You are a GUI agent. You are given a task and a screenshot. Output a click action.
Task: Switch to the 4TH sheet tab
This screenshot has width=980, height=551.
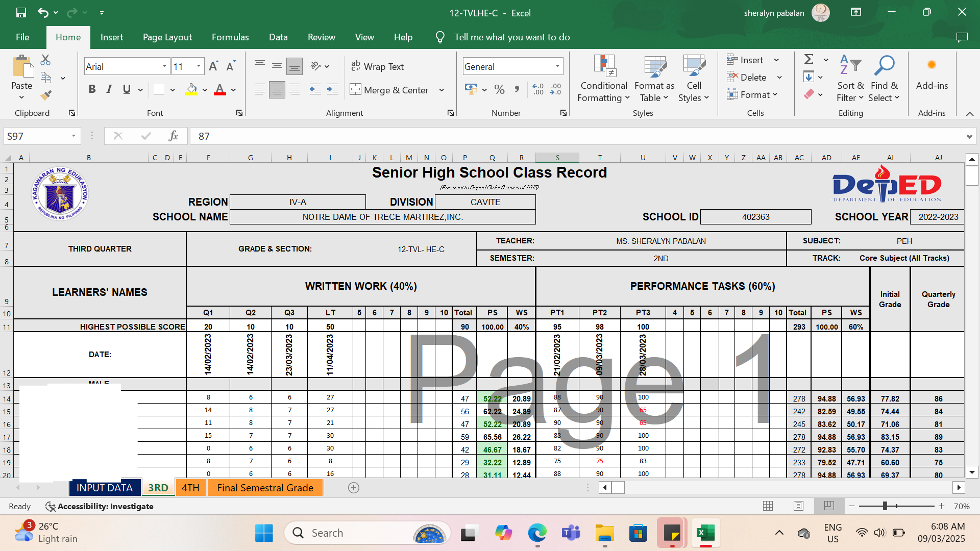(190, 488)
